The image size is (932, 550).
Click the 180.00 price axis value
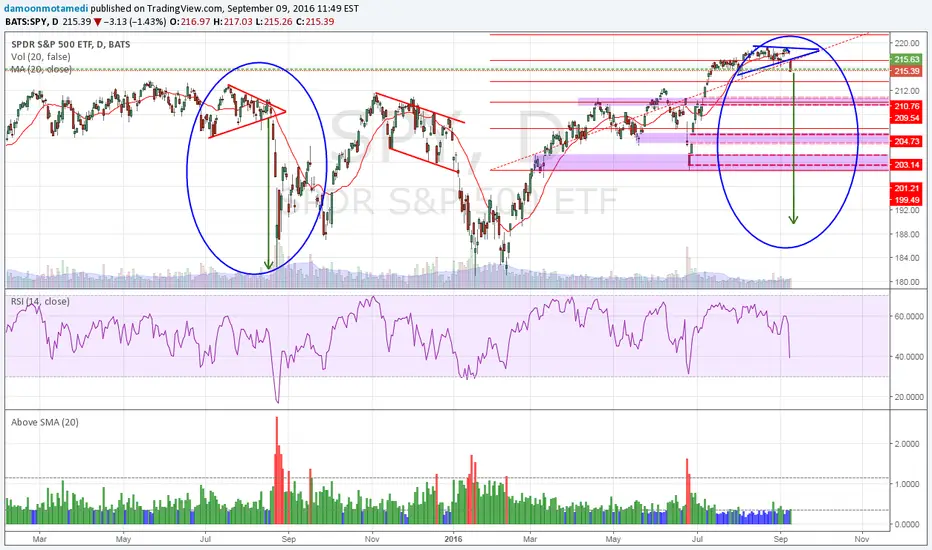907,282
